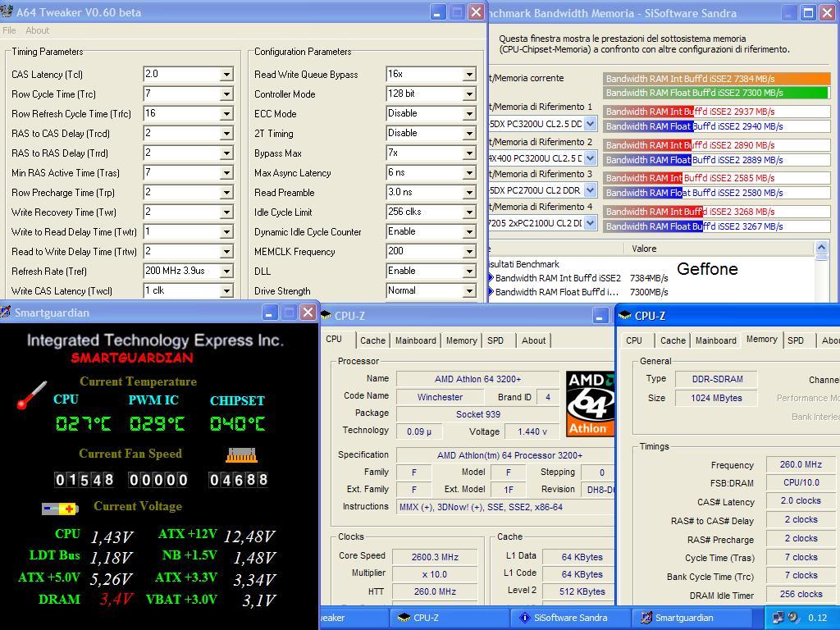
Task: Open the Read Write Queue Bypass dropdown
Action: pos(469,75)
